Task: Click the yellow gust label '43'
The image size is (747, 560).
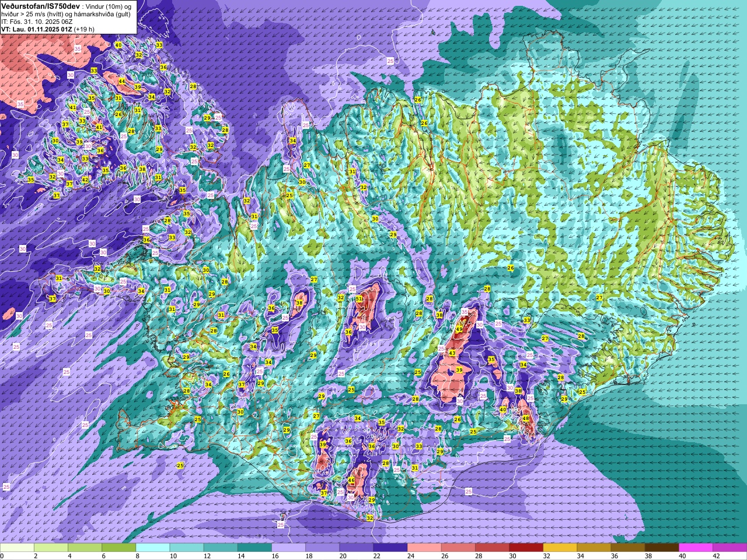Action: [452, 353]
